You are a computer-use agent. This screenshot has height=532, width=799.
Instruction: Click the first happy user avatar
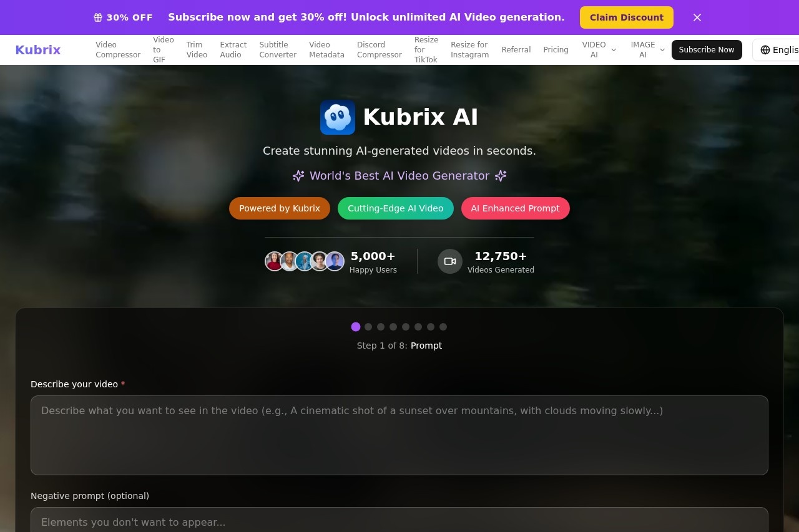coord(275,261)
